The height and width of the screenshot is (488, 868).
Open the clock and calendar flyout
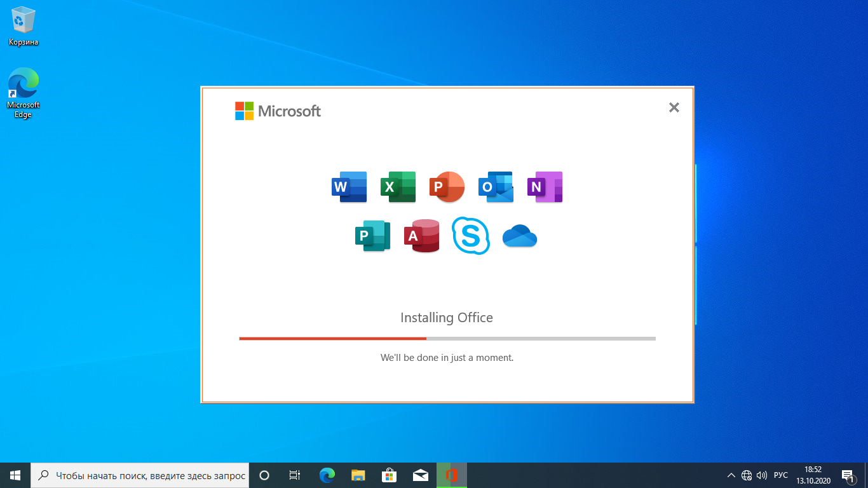click(813, 475)
